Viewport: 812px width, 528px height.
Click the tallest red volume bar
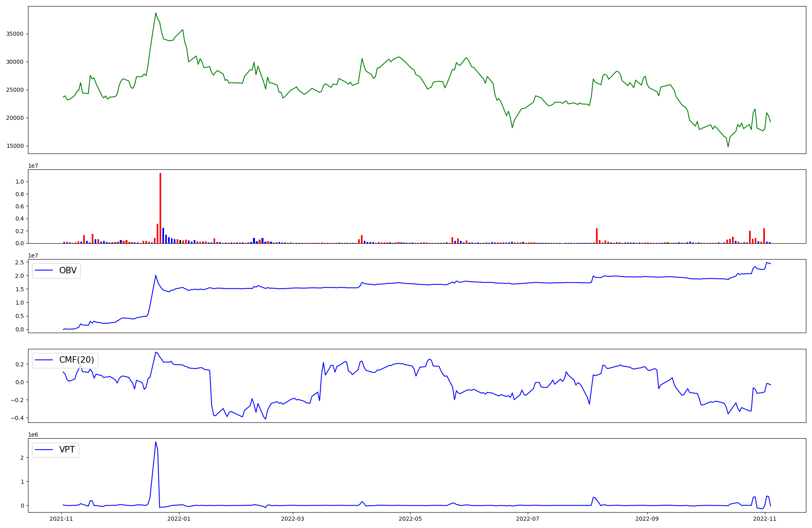click(160, 207)
